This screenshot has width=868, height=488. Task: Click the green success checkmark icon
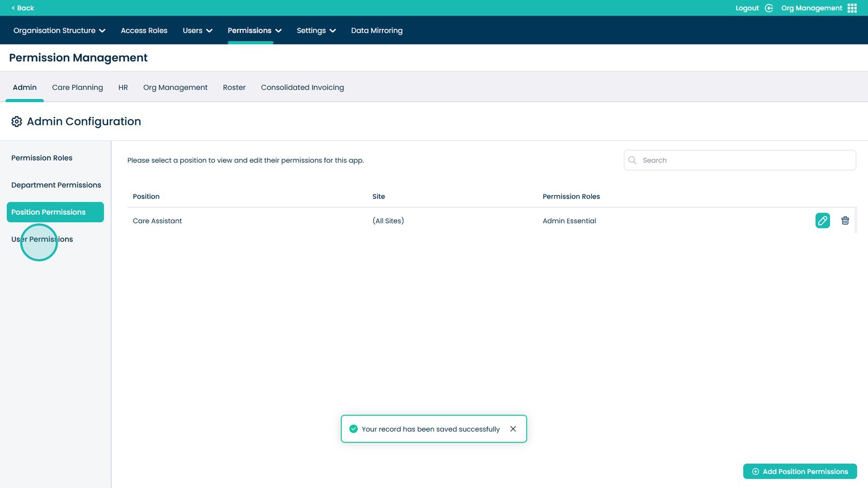pos(353,429)
